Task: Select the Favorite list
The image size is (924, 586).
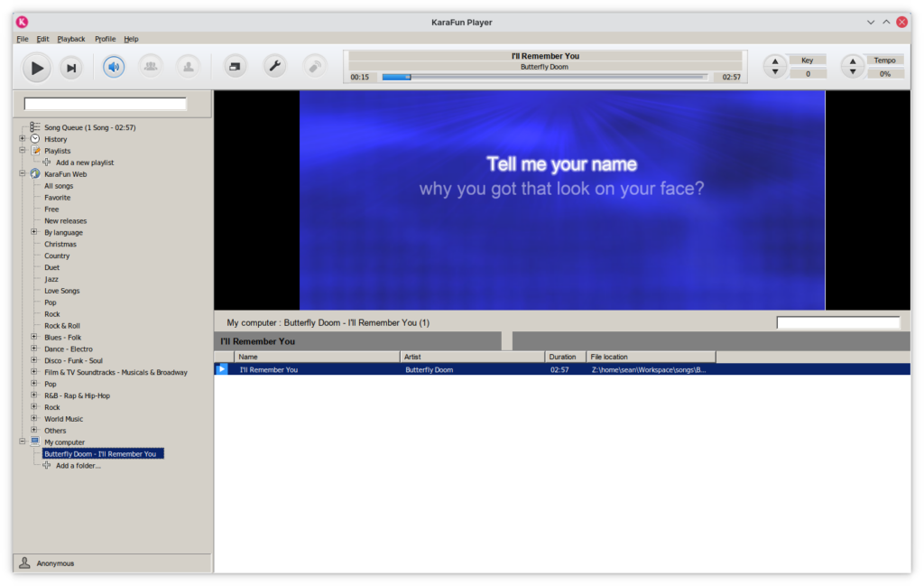Action: pos(57,198)
